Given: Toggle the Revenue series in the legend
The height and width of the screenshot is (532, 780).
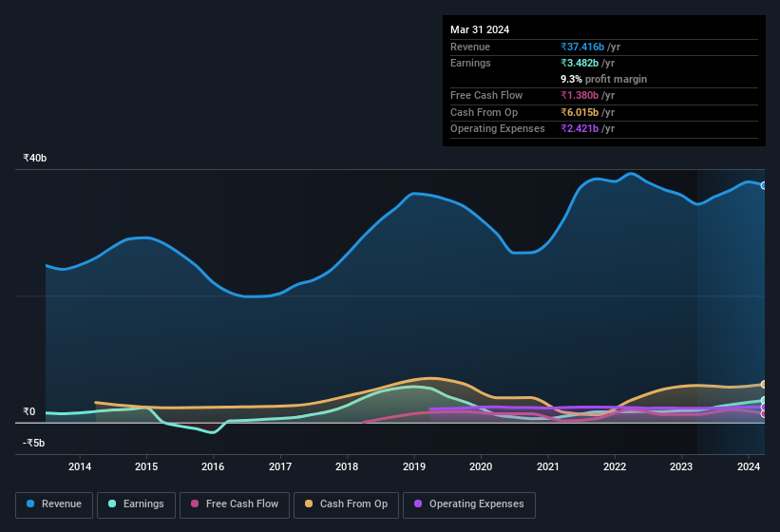Looking at the screenshot, I should click(x=55, y=504).
